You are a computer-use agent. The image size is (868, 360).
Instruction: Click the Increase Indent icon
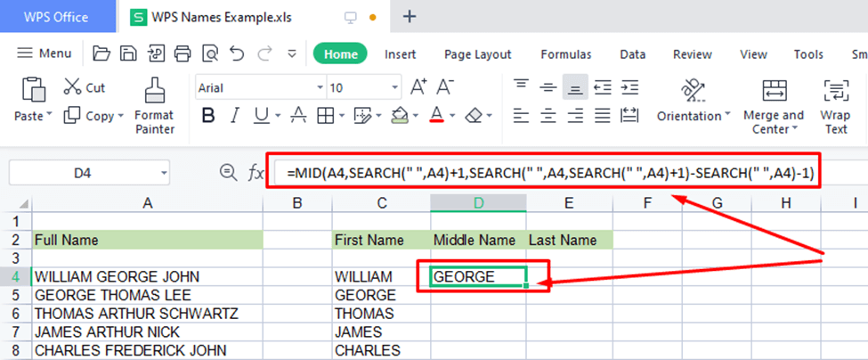click(630, 87)
